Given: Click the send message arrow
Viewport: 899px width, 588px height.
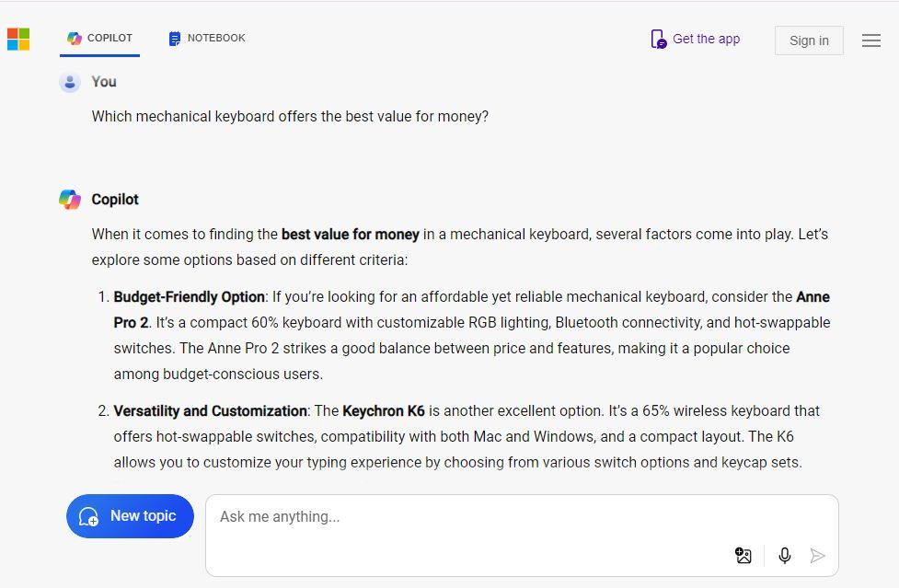Looking at the screenshot, I should click(x=817, y=556).
